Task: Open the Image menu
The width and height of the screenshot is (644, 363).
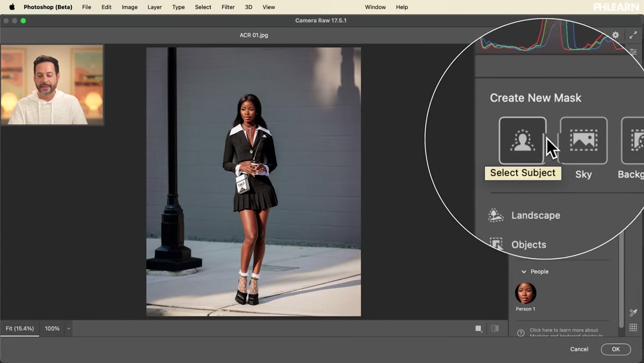Action: click(x=129, y=7)
